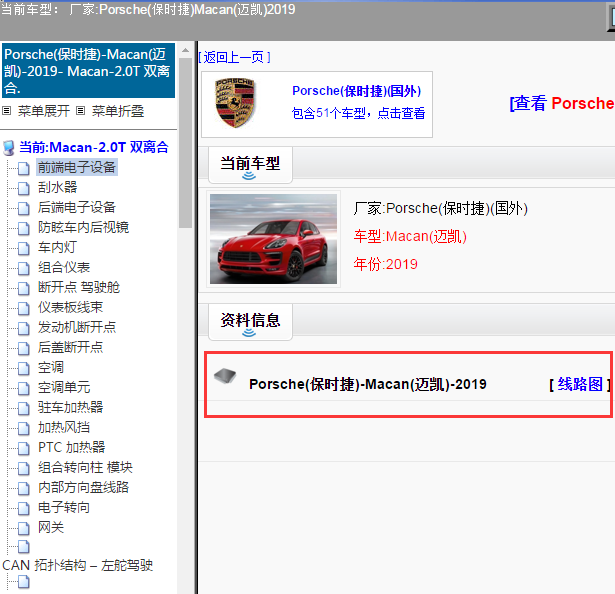Open 发动机断开点 entry

point(77,327)
